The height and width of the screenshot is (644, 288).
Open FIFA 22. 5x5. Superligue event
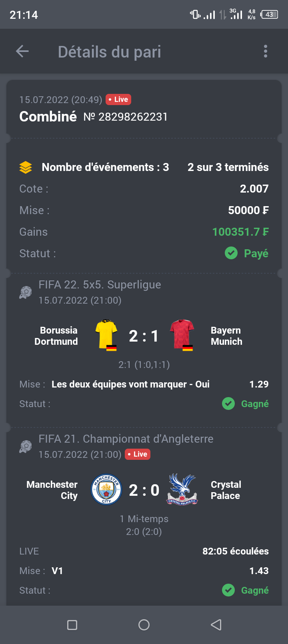tap(100, 284)
